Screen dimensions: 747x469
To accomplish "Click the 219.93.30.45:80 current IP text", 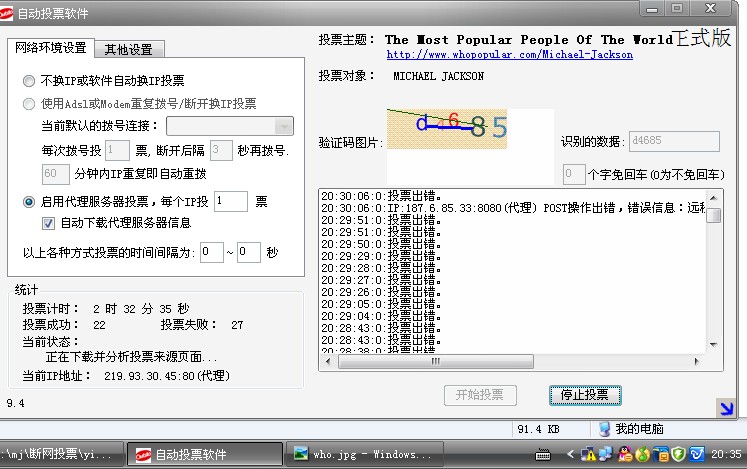I will pos(167,376).
